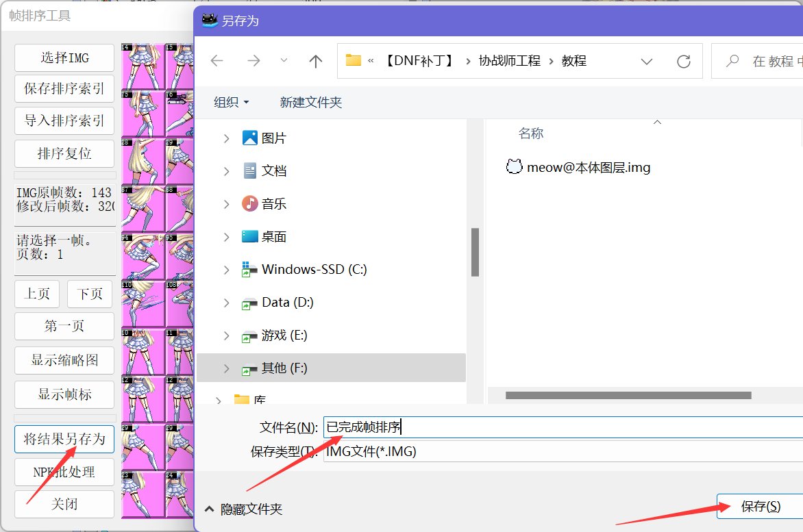Click NPK批处理 button
803x532 pixels.
[64, 472]
